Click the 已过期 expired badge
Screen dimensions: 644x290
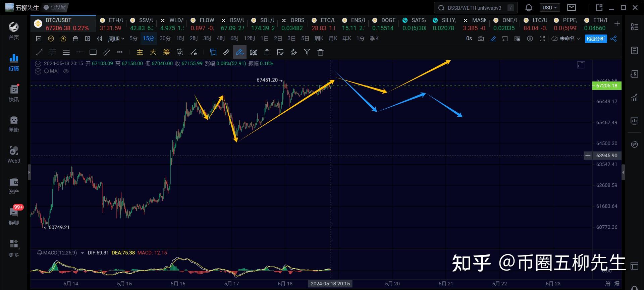click(x=55, y=7)
